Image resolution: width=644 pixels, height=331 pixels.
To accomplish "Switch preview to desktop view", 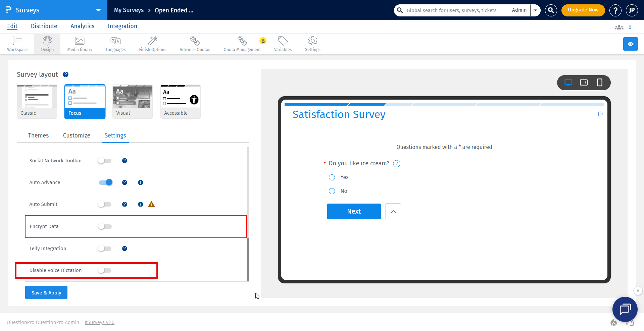I will tap(568, 82).
